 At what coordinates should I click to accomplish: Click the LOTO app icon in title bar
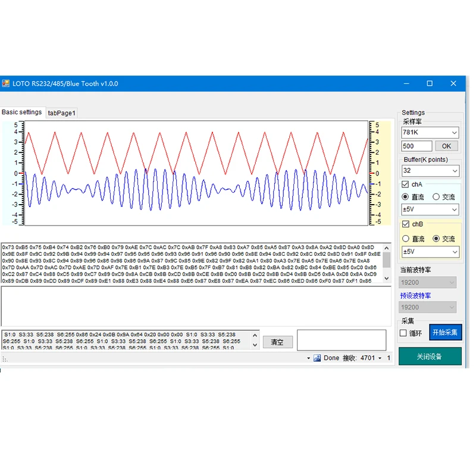[x=6, y=83]
